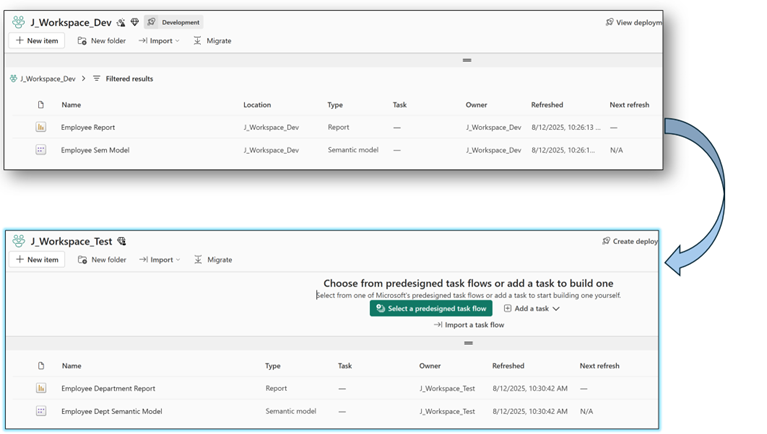The width and height of the screenshot is (767, 434).
Task: Click task flow pane handle in Test workspace
Action: (468, 343)
